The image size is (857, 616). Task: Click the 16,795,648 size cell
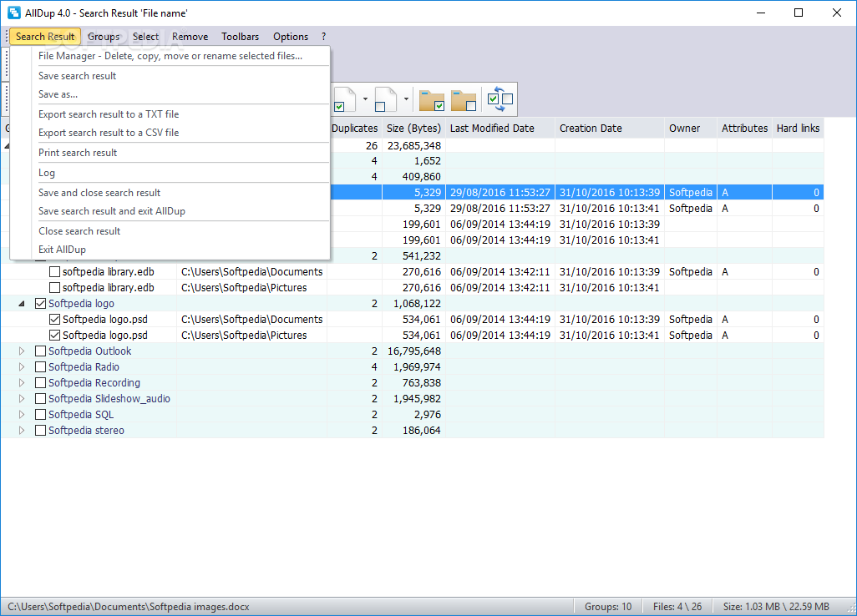(x=413, y=351)
